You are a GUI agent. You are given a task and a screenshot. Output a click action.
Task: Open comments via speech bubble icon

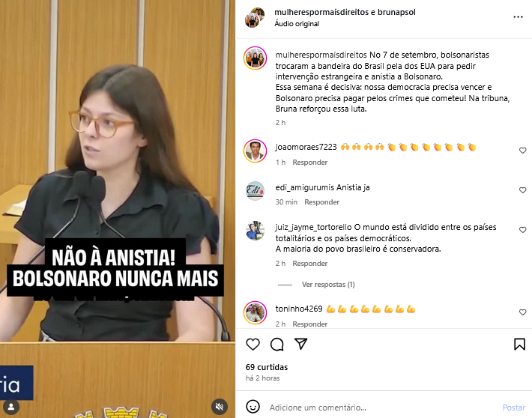tap(276, 344)
